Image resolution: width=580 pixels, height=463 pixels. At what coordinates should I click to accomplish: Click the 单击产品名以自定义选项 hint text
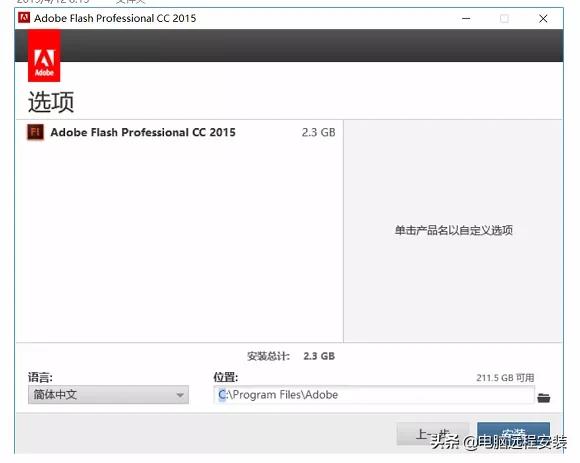point(453,230)
